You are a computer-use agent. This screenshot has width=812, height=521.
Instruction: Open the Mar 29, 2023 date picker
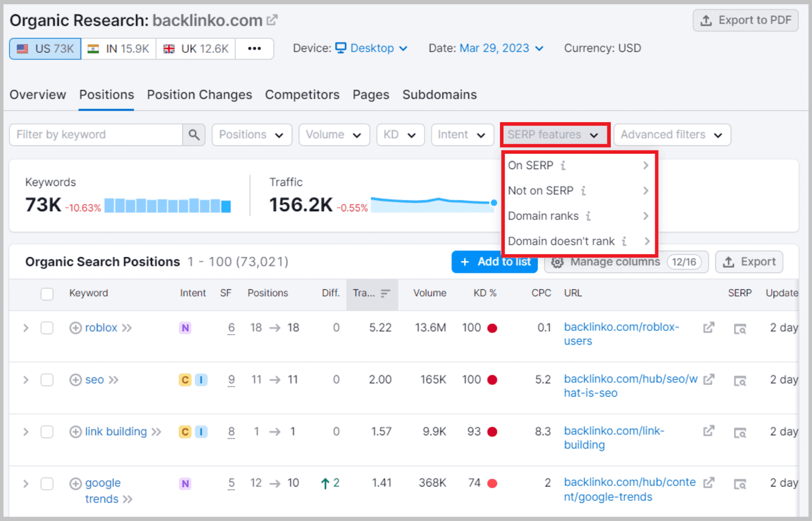coord(501,48)
